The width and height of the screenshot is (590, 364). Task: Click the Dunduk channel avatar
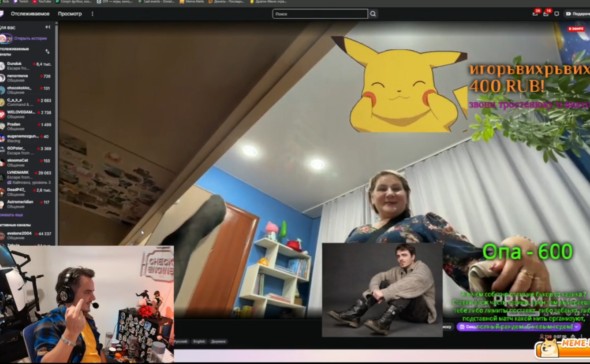tap(2, 66)
